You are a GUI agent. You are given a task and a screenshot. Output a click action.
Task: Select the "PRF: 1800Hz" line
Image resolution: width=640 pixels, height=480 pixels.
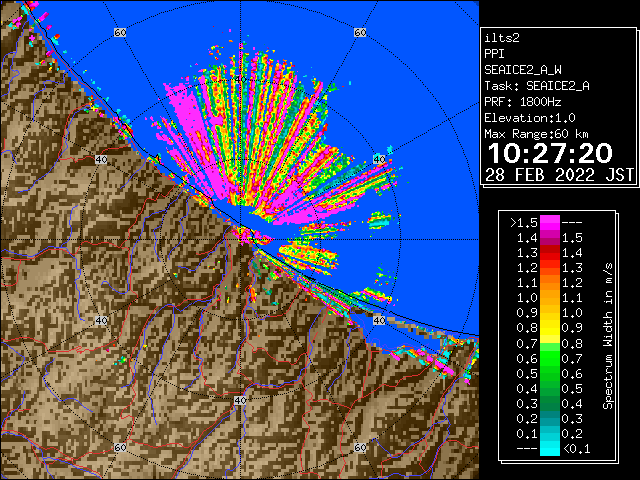pyautogui.click(x=522, y=102)
